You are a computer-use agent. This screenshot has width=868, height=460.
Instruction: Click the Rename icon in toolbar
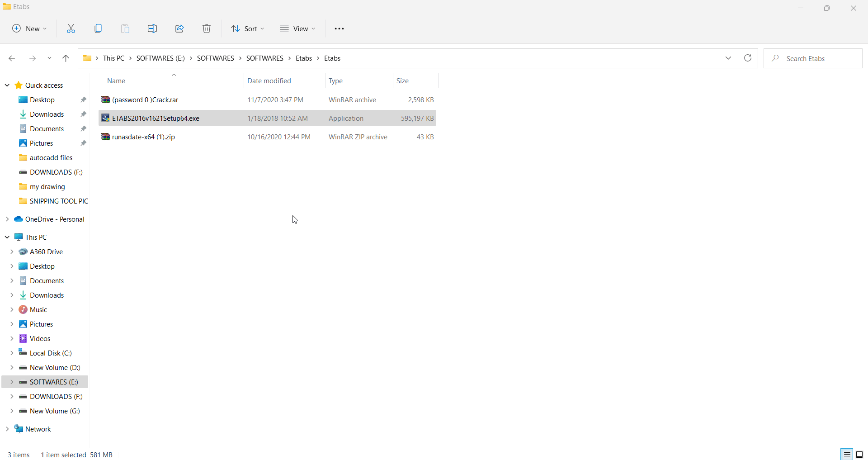click(152, 28)
